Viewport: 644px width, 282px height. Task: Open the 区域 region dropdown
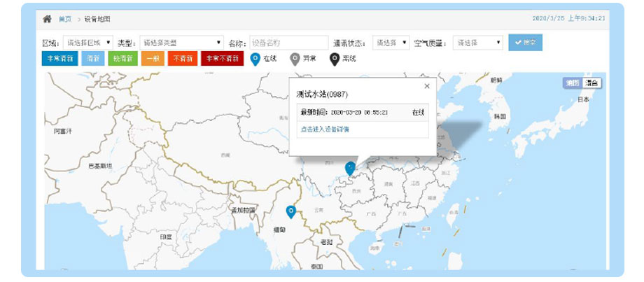tap(87, 43)
